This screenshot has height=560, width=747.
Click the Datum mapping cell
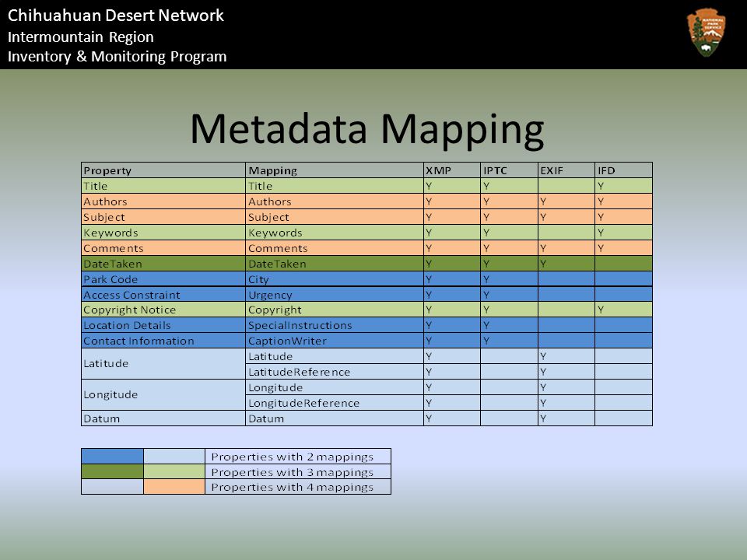click(x=335, y=418)
